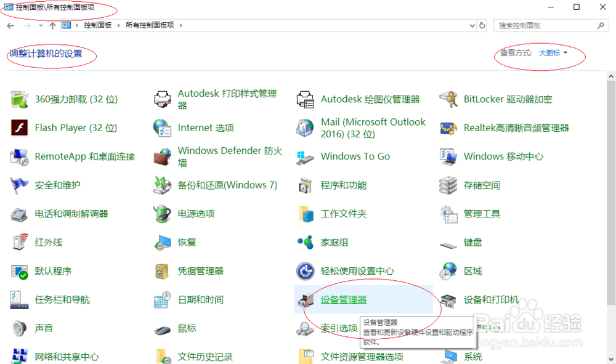Open 凭据管理器 safe icon
This screenshot has width=616, height=364.
(162, 272)
